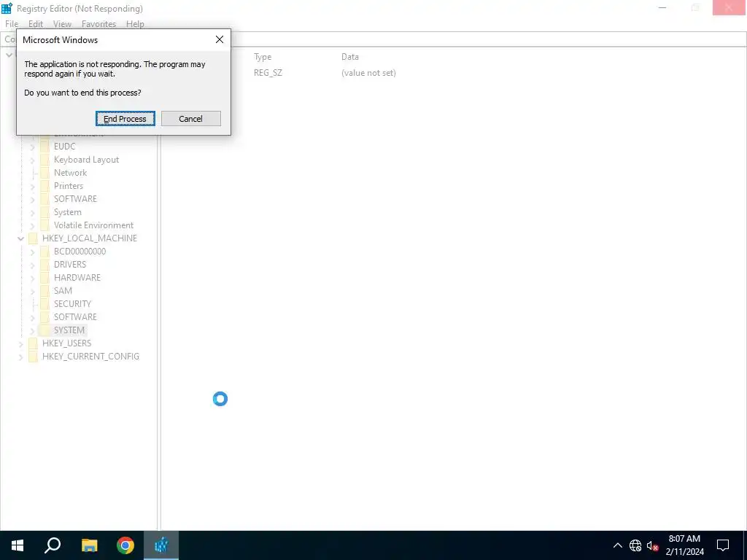The width and height of the screenshot is (747, 560).
Task: Click the Registry Editor title bar icon
Action: coord(7,8)
